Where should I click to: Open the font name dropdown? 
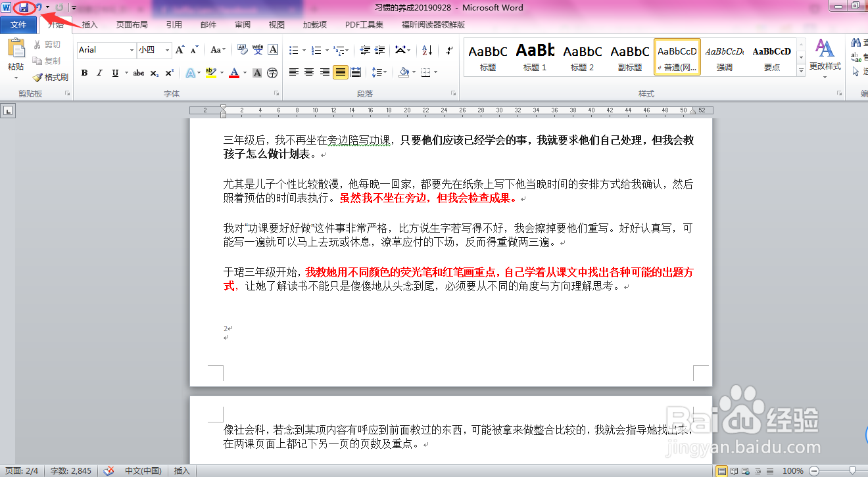click(130, 50)
